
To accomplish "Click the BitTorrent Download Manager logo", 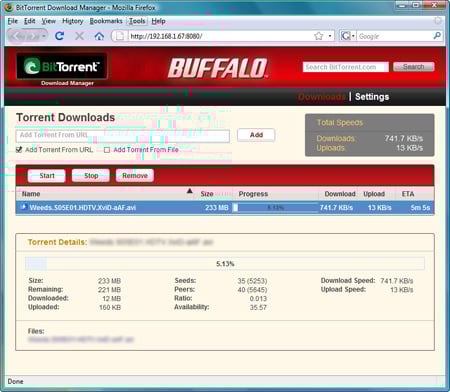I will (62, 69).
